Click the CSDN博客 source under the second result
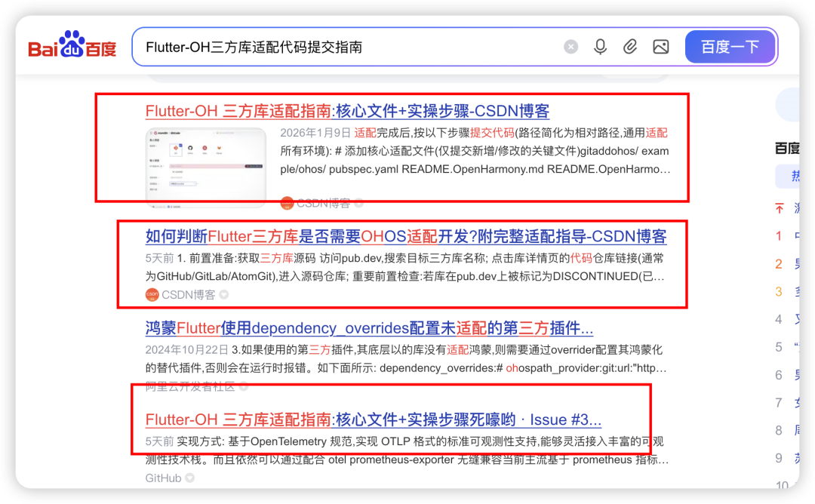 click(x=188, y=295)
